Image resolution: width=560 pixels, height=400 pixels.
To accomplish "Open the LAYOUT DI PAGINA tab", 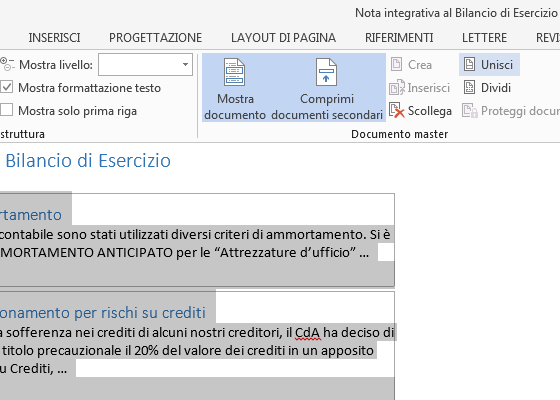I will pyautogui.click(x=283, y=38).
